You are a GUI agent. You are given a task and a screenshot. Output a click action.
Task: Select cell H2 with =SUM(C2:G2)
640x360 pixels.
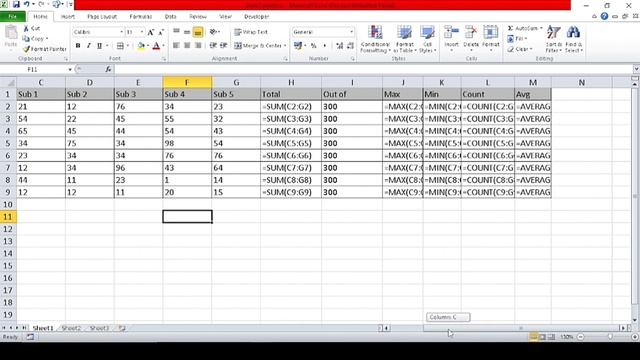pyautogui.click(x=291, y=107)
